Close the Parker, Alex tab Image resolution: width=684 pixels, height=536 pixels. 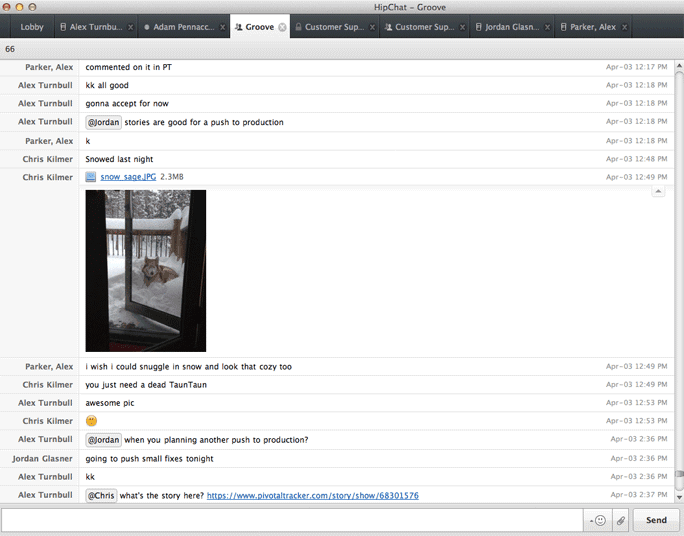point(624,27)
